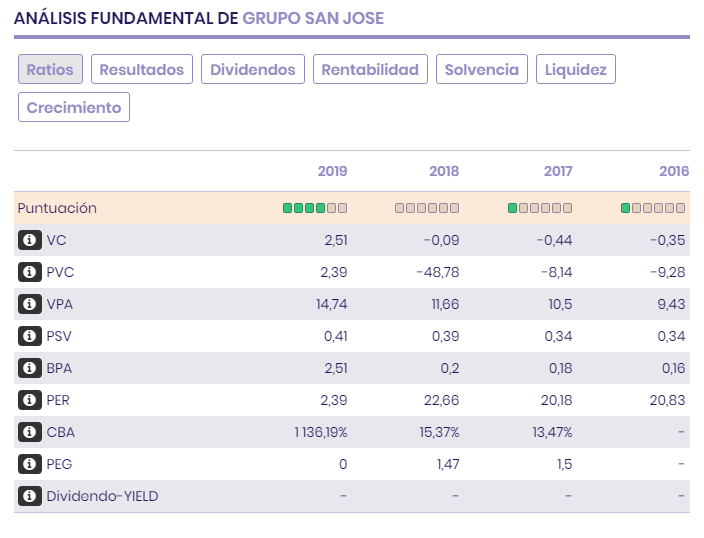Screen dimensions: 704x538
Task: Switch to the Solvencia tab
Action: pyautogui.click(x=482, y=69)
